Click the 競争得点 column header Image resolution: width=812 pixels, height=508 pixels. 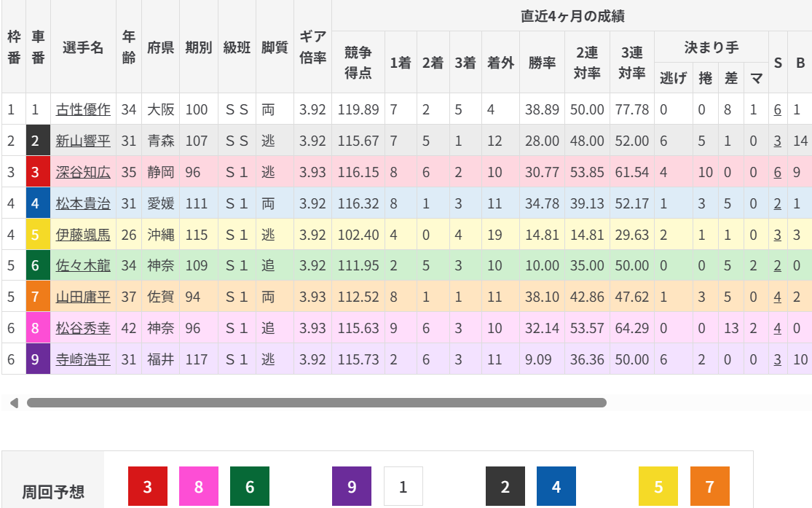point(358,62)
